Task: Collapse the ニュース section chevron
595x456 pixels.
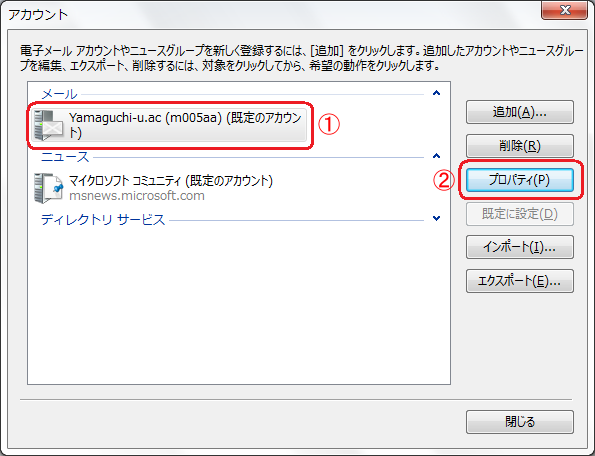Action: coord(436,156)
